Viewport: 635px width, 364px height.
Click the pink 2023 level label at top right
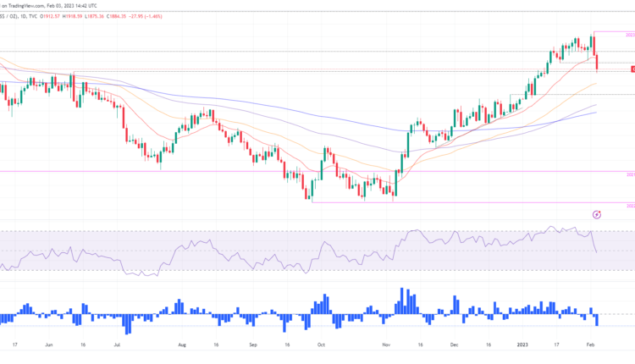pyautogui.click(x=631, y=34)
